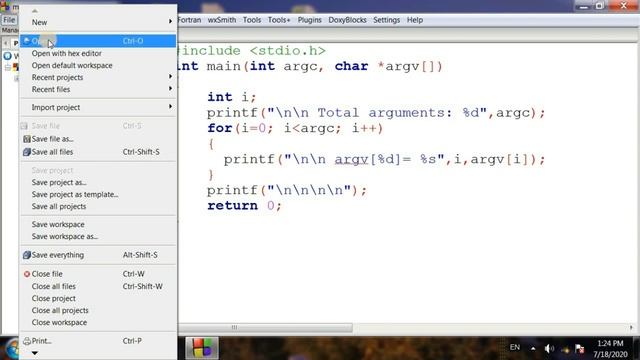The height and width of the screenshot is (360, 640).
Task: Click the Action Center flag tray icon
Action: pyautogui.click(x=579, y=349)
